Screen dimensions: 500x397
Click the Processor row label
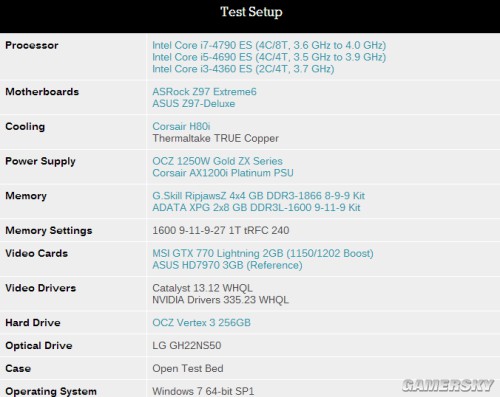tap(32, 45)
